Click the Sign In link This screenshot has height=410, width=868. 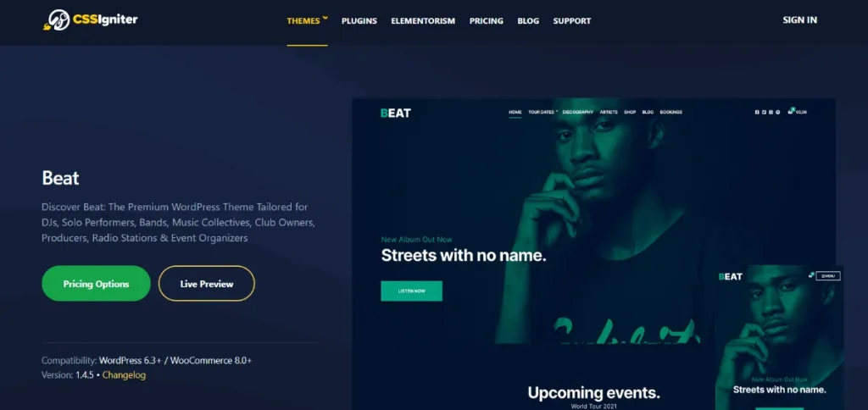pos(799,20)
